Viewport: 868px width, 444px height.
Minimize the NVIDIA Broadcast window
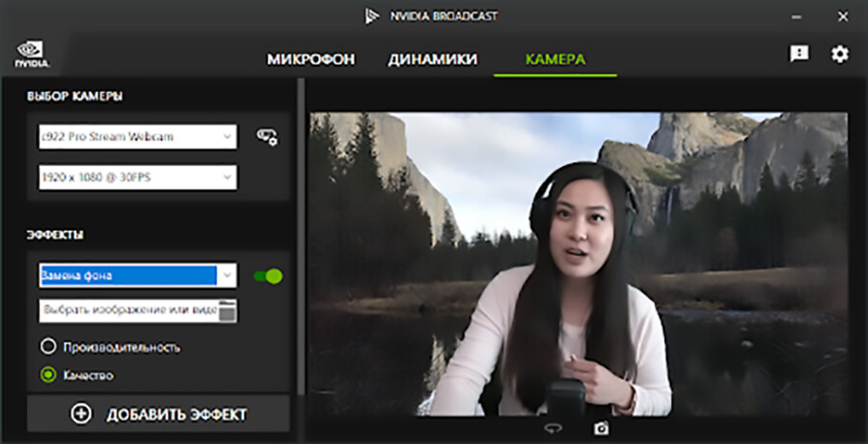click(x=797, y=17)
